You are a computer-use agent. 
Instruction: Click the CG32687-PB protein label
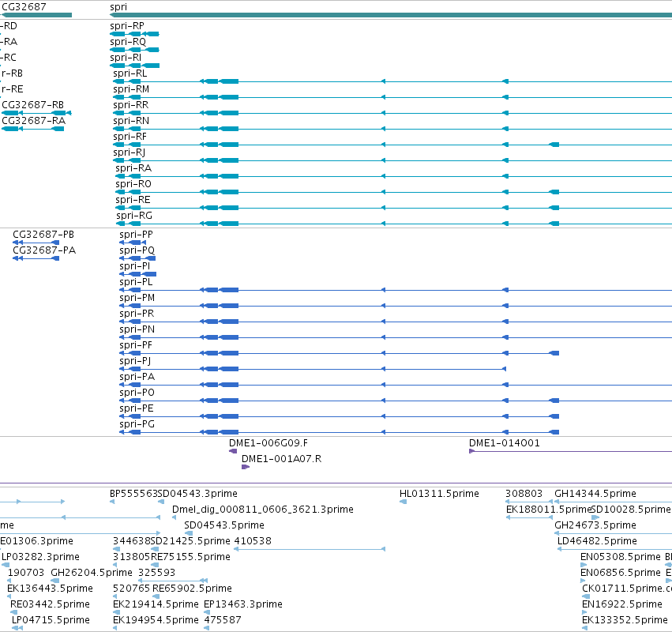click(x=43, y=235)
